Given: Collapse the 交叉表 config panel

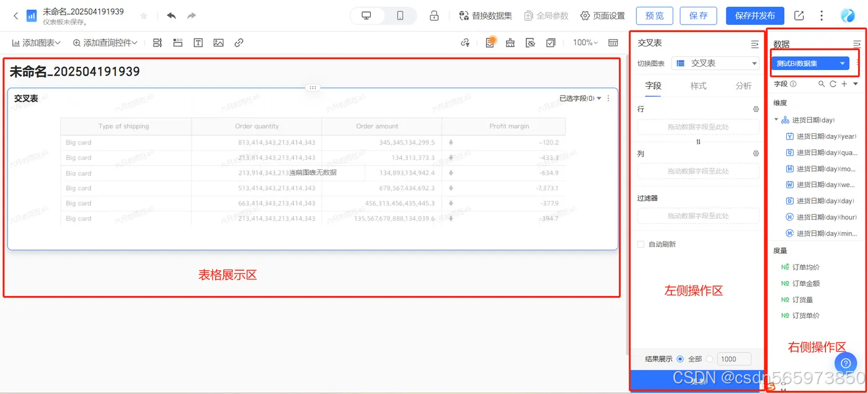Looking at the screenshot, I should [755, 43].
